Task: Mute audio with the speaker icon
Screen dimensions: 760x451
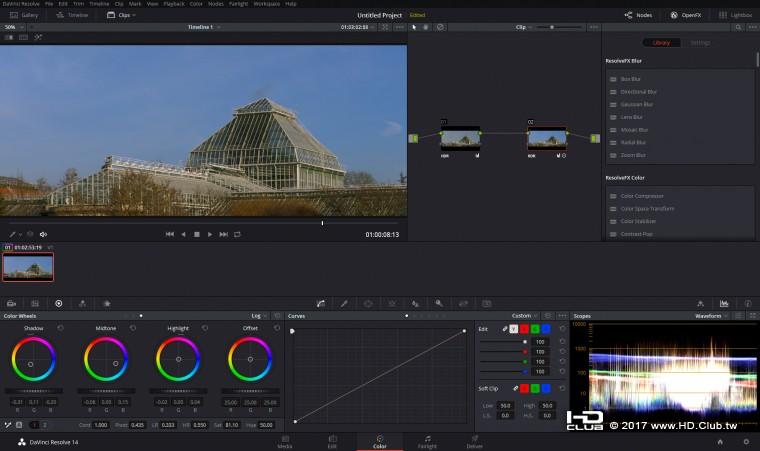Action: pos(43,234)
